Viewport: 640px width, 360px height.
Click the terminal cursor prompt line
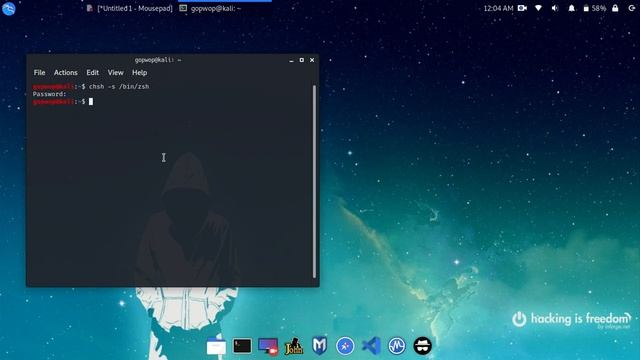click(x=63, y=102)
